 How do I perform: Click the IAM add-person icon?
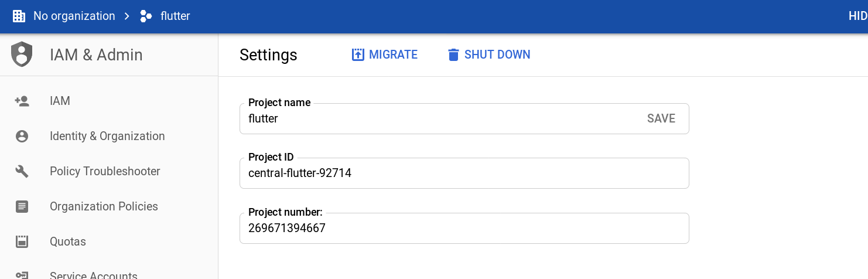[x=22, y=101]
